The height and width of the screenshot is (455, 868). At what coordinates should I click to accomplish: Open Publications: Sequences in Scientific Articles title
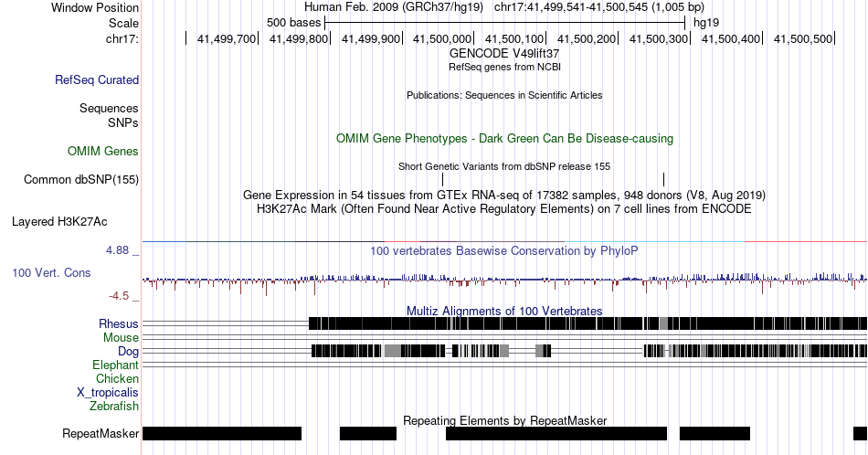click(x=504, y=95)
